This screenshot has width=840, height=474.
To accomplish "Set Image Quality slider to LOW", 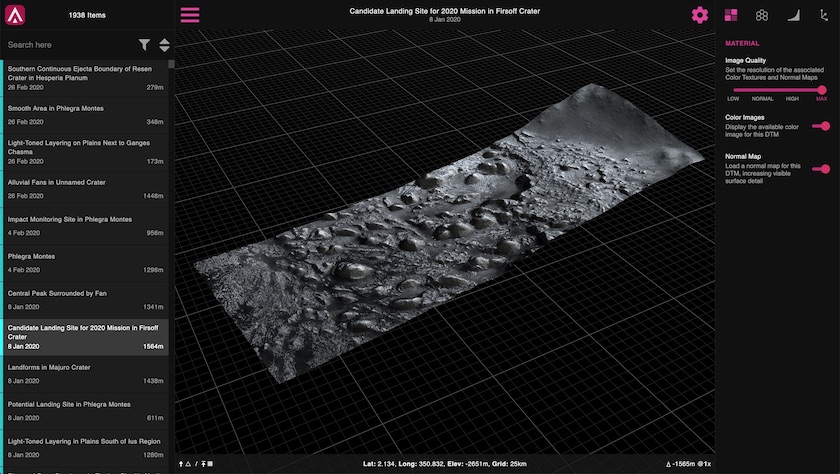I will point(733,90).
